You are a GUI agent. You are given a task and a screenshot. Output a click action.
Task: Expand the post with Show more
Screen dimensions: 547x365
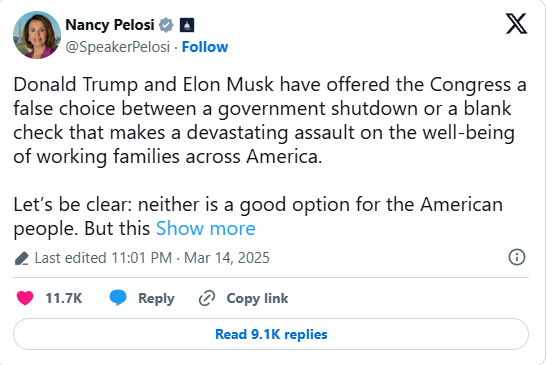(x=206, y=229)
